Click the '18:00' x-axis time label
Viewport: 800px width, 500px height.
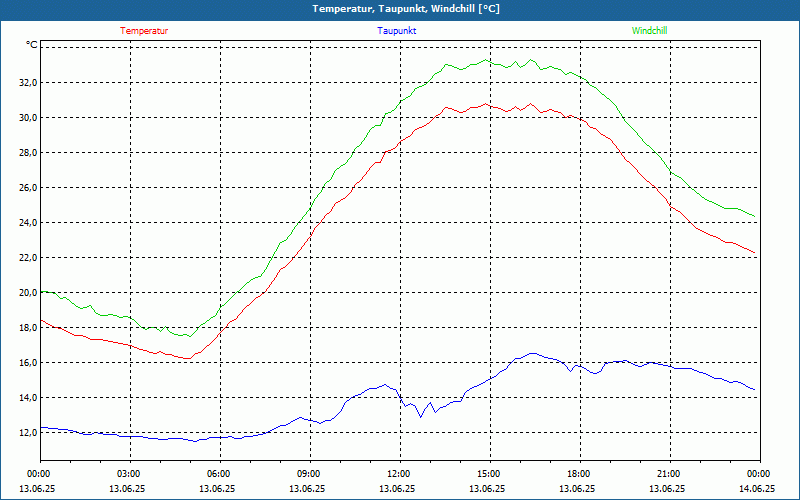[579, 474]
